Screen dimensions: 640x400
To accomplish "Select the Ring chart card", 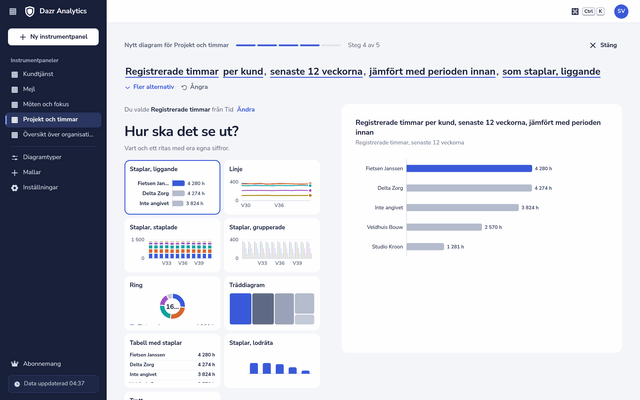I will coord(172,303).
